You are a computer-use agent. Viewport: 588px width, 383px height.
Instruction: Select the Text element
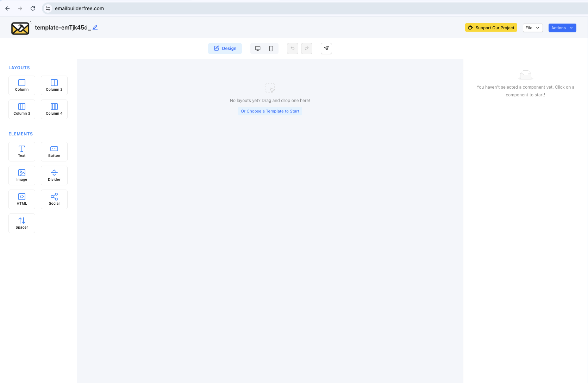tap(22, 152)
